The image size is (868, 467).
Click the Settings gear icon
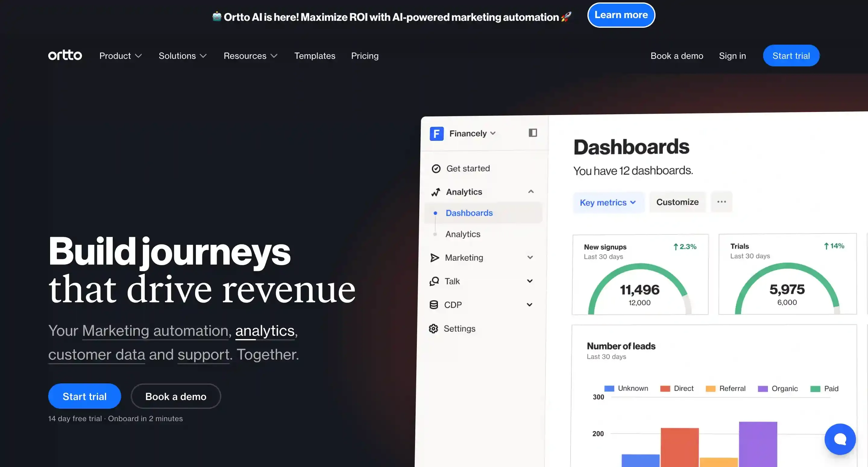pos(433,329)
